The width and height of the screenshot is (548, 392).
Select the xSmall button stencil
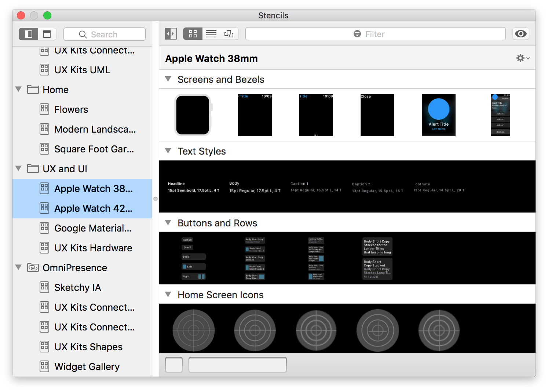point(187,240)
